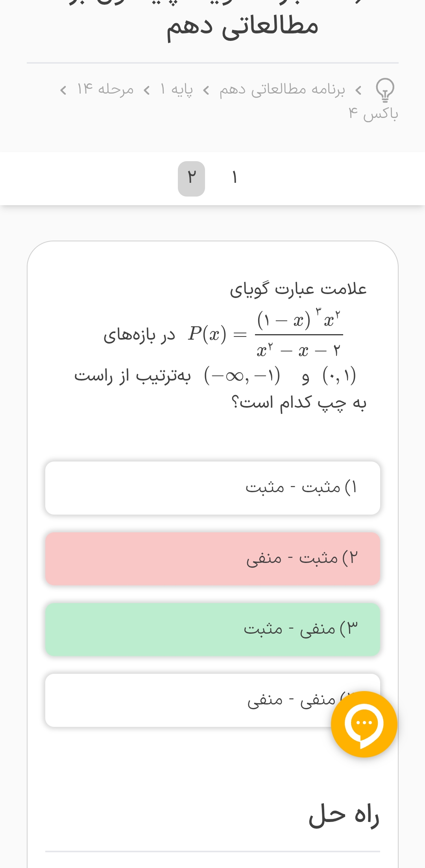Click باکس ۴ breadcrumb item
The width and height of the screenshot is (425, 868).
[x=373, y=114]
